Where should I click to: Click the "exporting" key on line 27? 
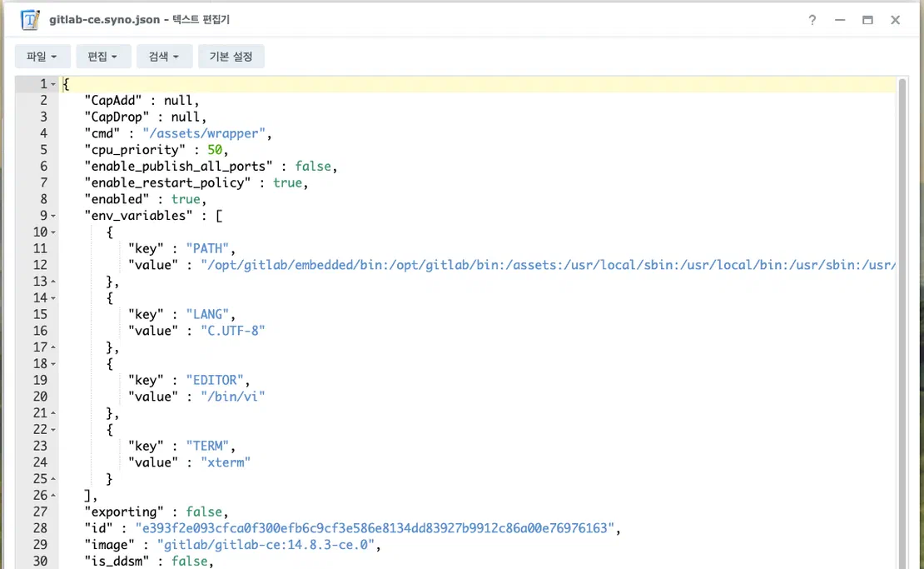click(x=124, y=512)
